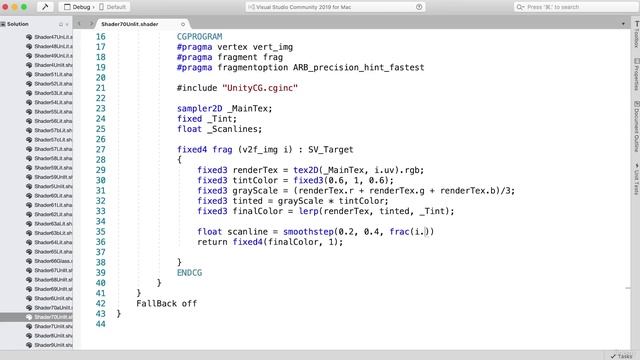Click the Visual Studio Community status display
The width and height of the screenshot is (640, 360).
(335, 7)
